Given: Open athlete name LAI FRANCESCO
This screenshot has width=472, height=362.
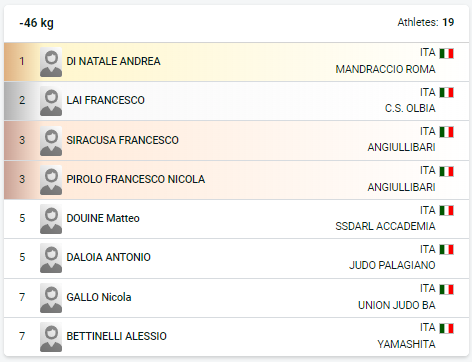Looking at the screenshot, I should pos(105,100).
